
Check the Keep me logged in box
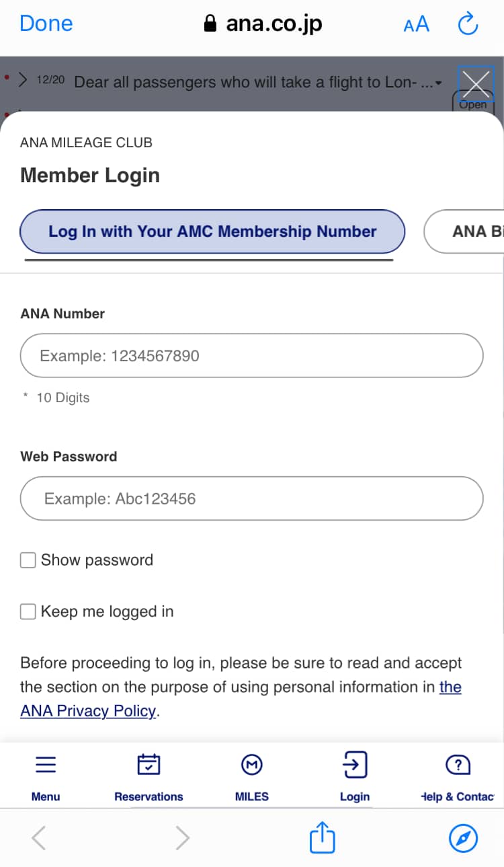(28, 611)
